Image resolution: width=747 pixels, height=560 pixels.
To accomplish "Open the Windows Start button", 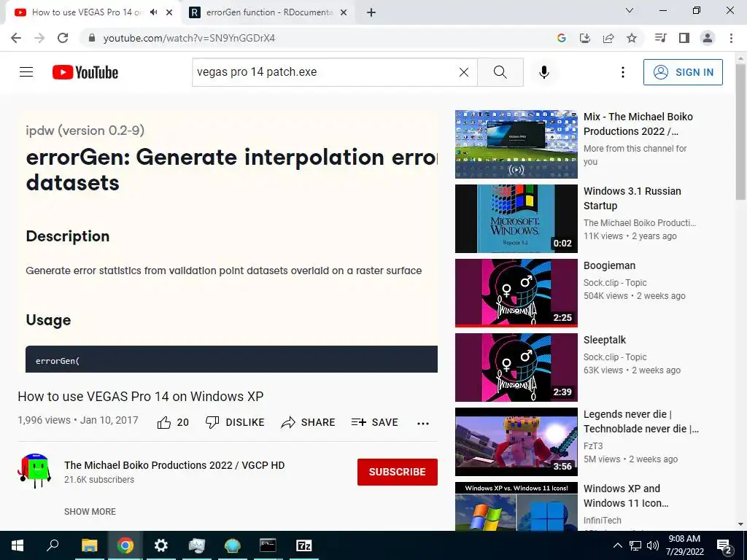I will click(18, 545).
